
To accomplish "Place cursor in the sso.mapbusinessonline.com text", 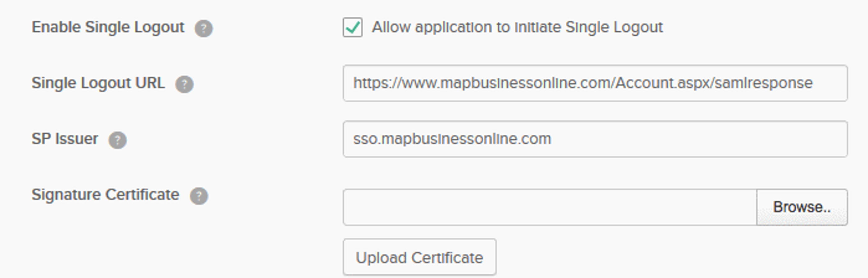I will point(452,139).
